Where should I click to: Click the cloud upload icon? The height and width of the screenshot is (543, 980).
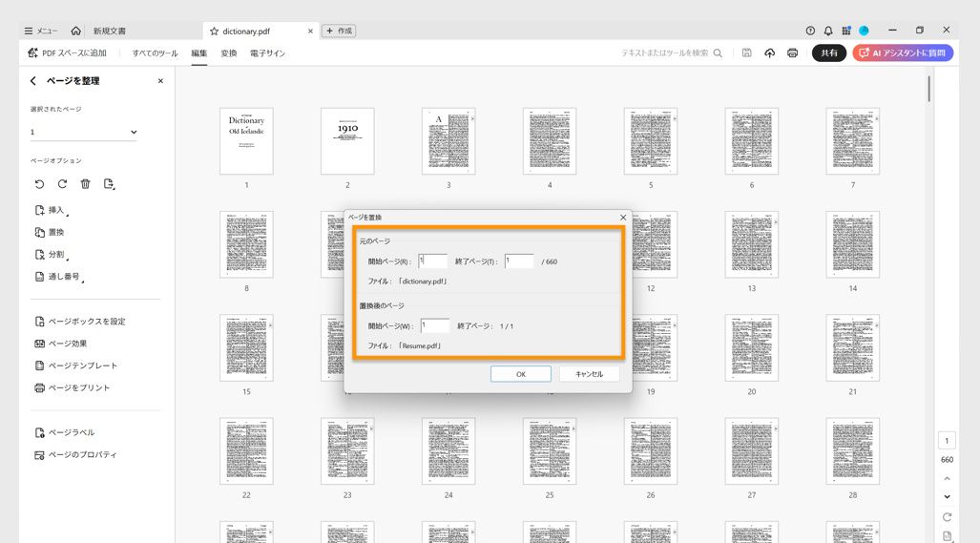tap(769, 53)
